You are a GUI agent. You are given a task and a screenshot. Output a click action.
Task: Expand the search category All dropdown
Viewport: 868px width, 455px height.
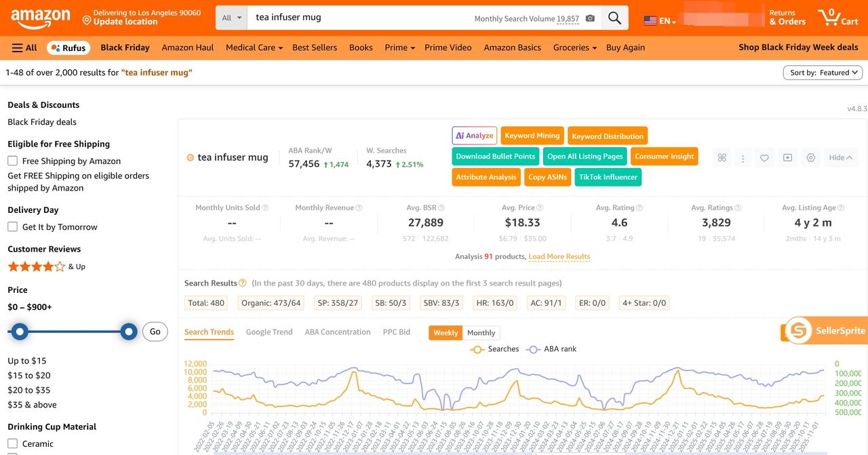231,18
